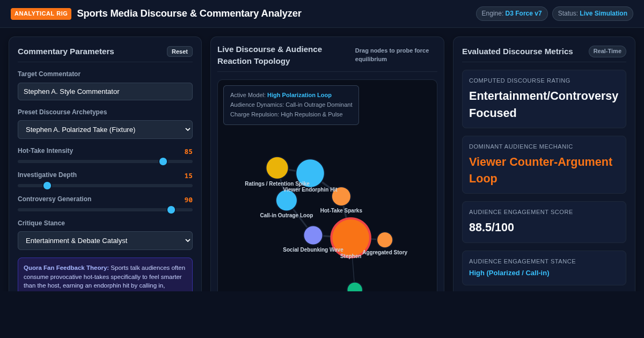The height and width of the screenshot is (338, 644).
Task: Click the High Polarization Loop model text
Action: click(x=299, y=95)
